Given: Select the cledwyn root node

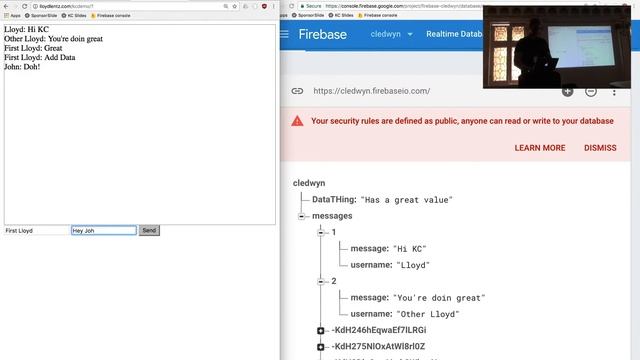Looking at the screenshot, I should coord(309,183).
